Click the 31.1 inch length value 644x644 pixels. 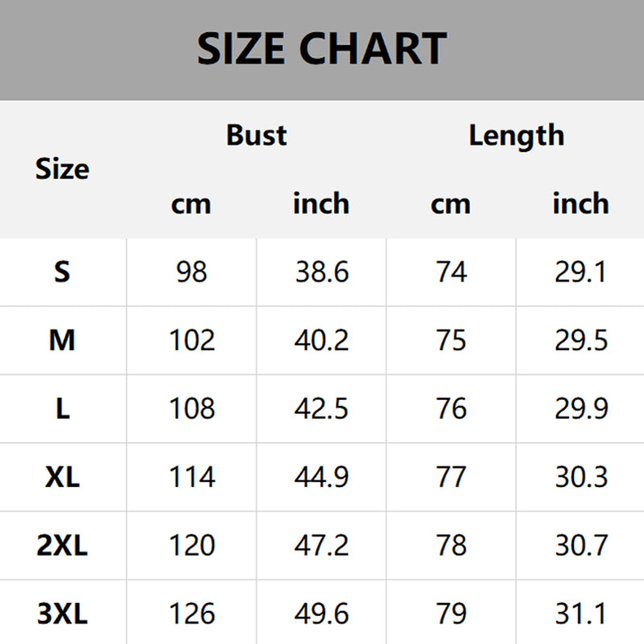click(x=580, y=614)
